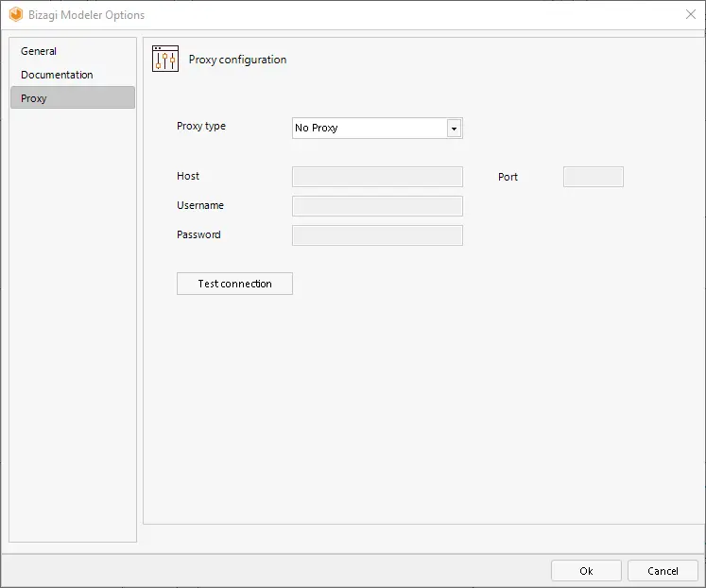This screenshot has height=588, width=706.
Task: Click the Username label
Action: (x=200, y=205)
